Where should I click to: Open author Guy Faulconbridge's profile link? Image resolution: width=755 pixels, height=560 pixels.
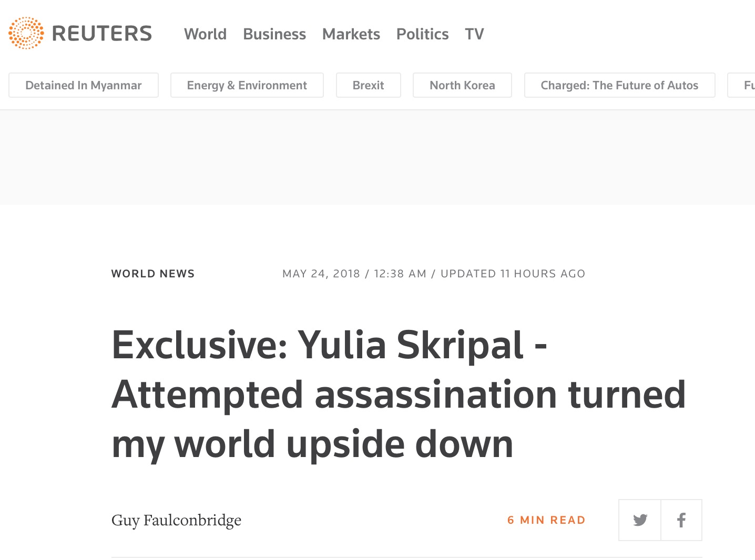click(x=177, y=520)
